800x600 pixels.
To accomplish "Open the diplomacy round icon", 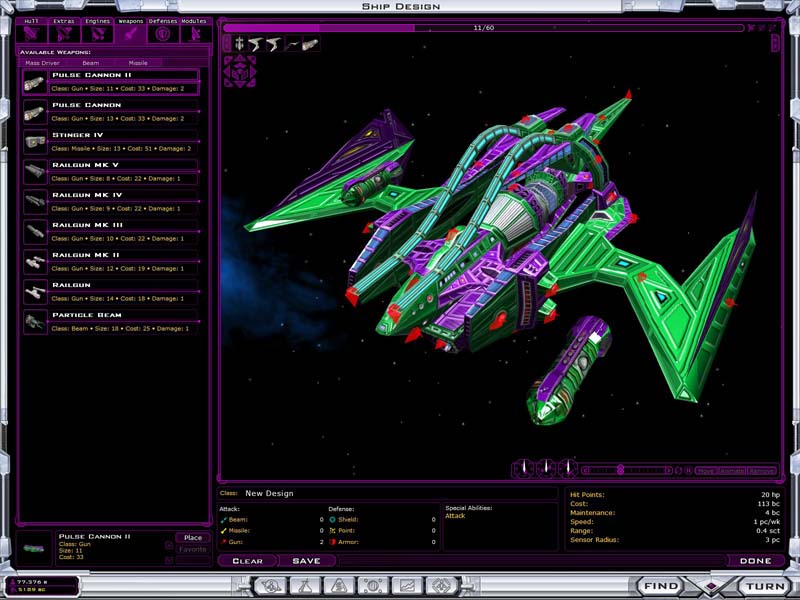I will coord(373,586).
